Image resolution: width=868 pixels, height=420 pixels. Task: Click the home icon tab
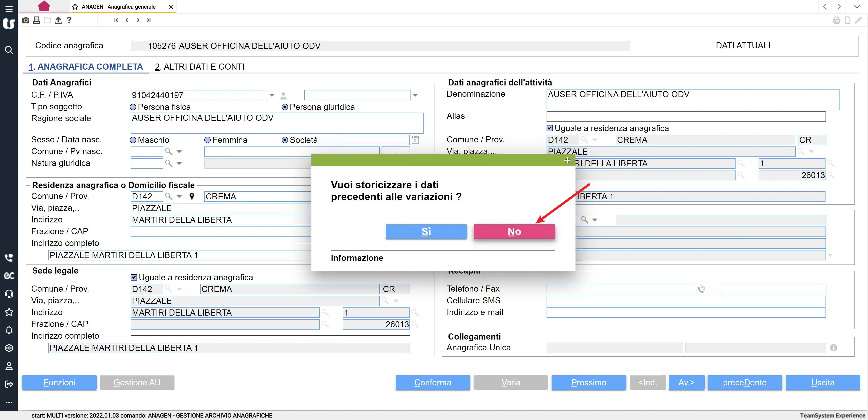tap(44, 6)
